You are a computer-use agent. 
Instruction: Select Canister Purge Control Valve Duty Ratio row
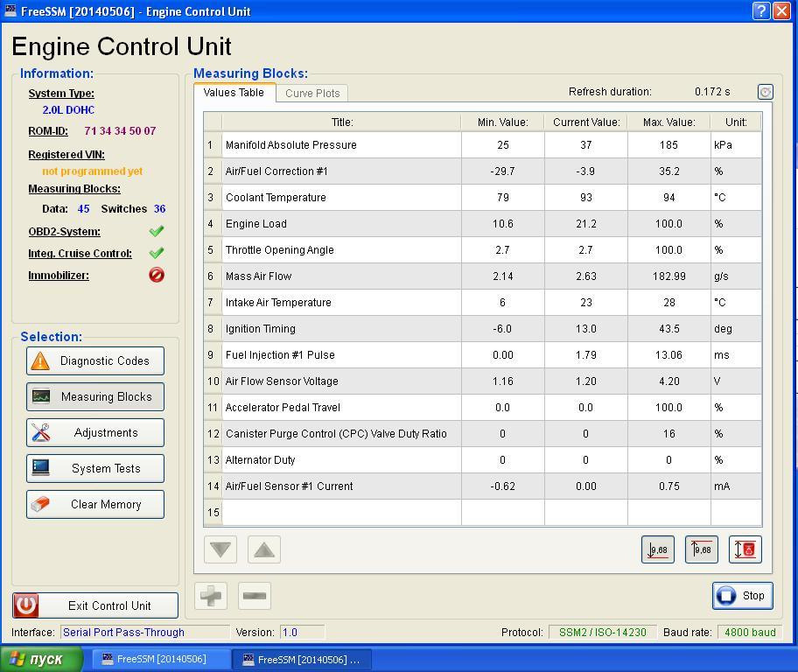click(482, 434)
